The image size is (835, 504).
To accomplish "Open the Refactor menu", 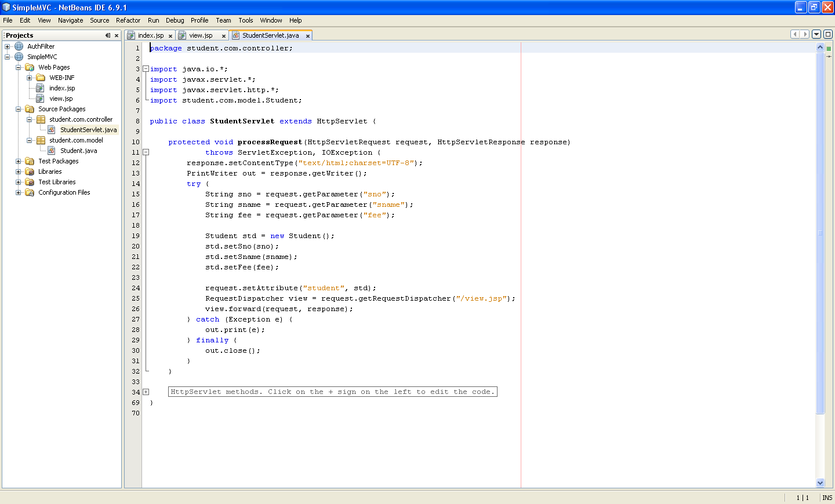I will tap(128, 20).
